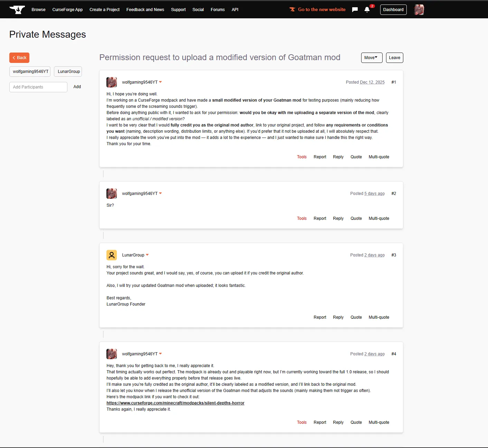
Task: Reply to post #1
Action: point(338,157)
